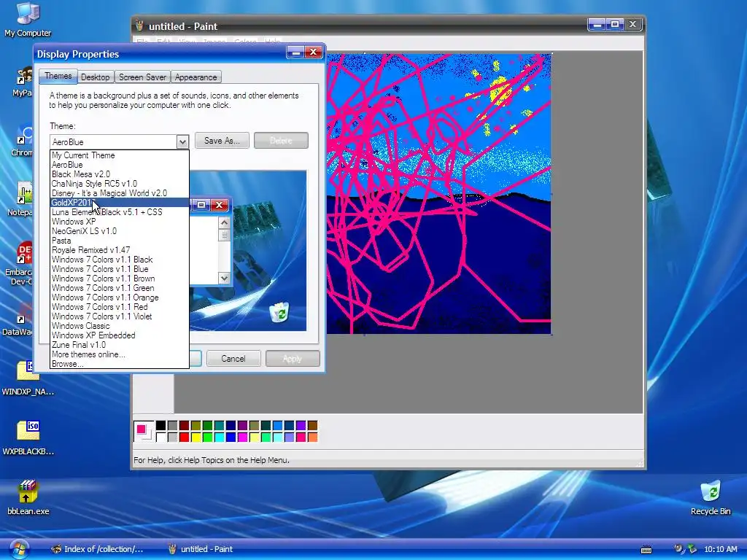Choose ChaNinja Style RC5 v1.0 theme
The height and width of the screenshot is (560, 747).
coord(120,184)
